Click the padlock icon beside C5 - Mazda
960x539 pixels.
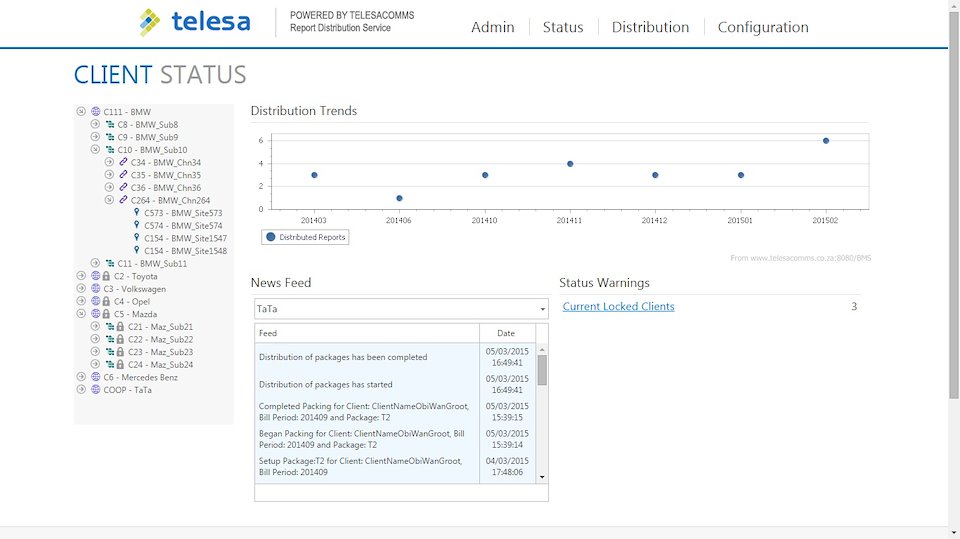107,314
